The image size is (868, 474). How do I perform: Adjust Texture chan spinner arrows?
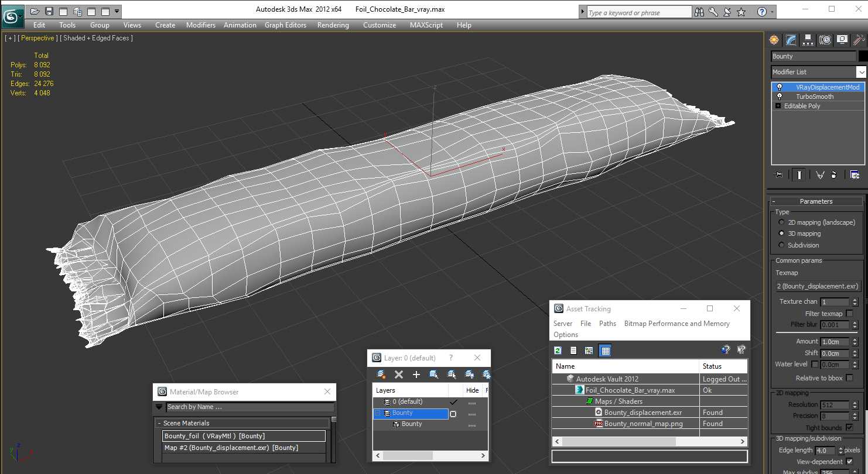tap(855, 302)
